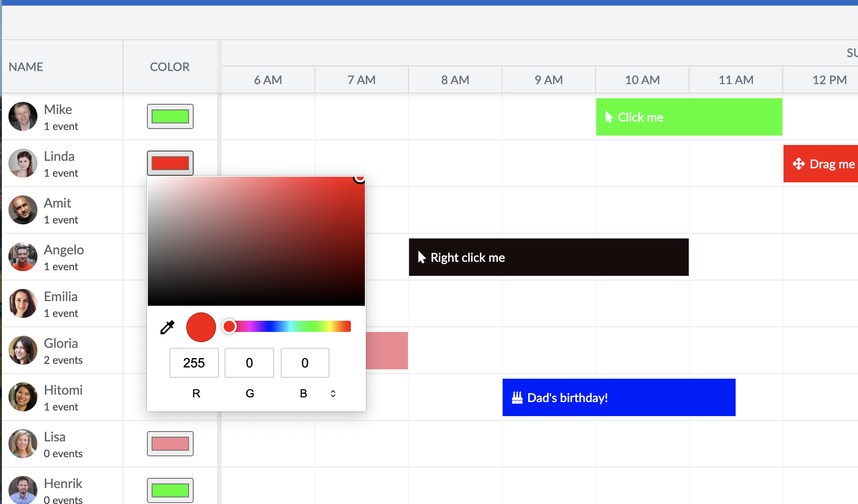Click Linda's profile picture
The width and height of the screenshot is (858, 504).
pos(22,163)
